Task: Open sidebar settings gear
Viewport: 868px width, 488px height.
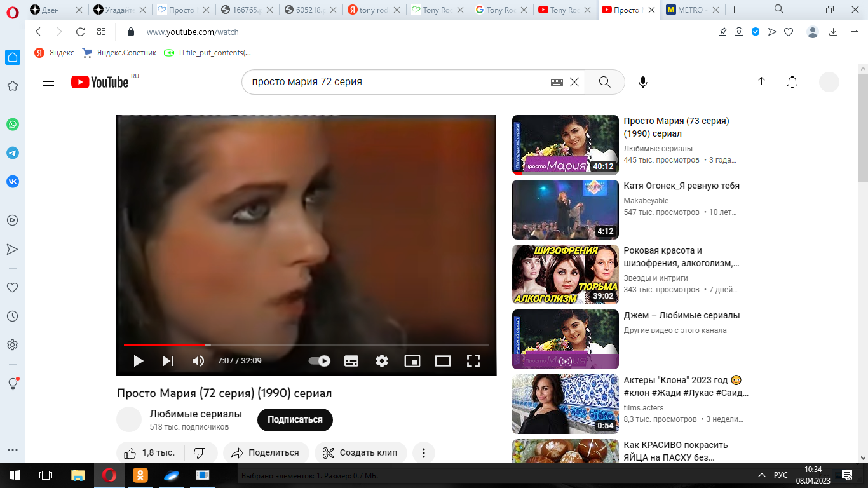Action: pos(12,345)
